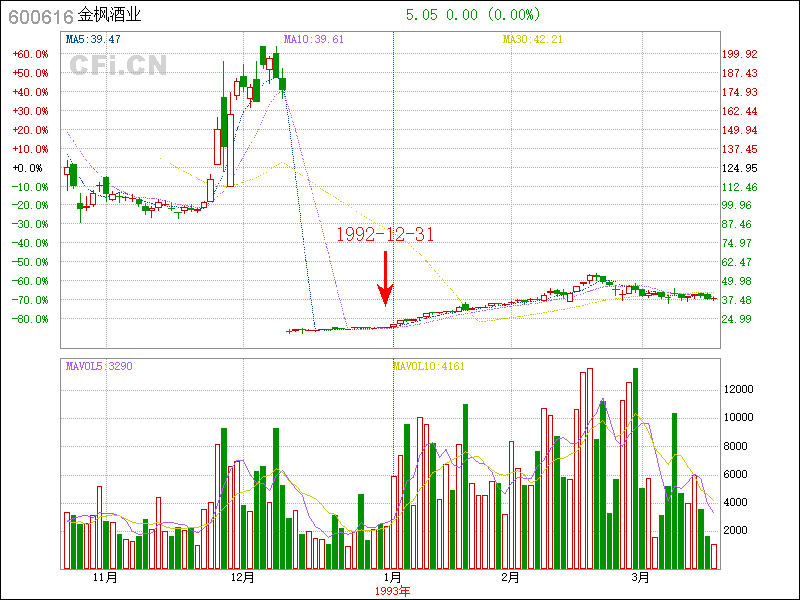
Task: Click the MA10:39.61 indicator label
Action: 314,39
